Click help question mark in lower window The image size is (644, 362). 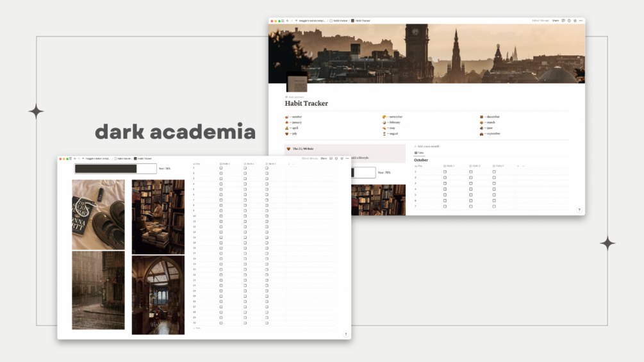[345, 334]
